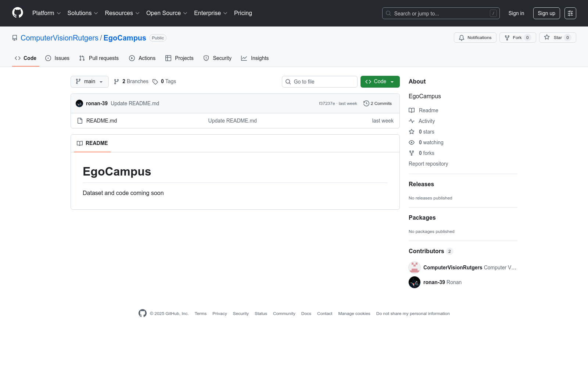The image size is (588, 368).
Task: Open the Resources dropdown
Action: 122,13
